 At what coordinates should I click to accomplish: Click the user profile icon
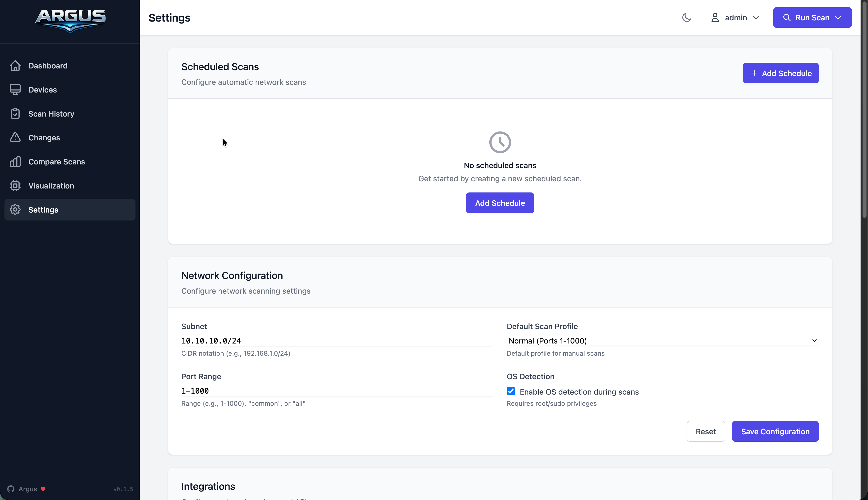(x=715, y=18)
